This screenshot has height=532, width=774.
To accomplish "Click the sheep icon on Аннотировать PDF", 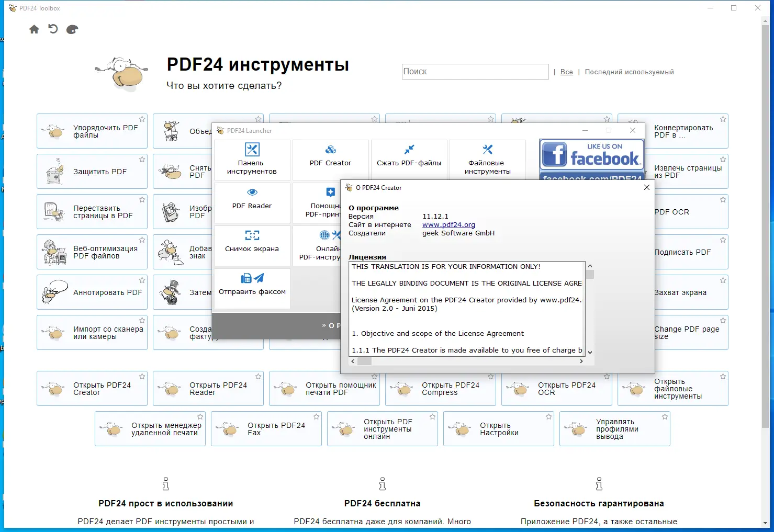I will coord(55,292).
